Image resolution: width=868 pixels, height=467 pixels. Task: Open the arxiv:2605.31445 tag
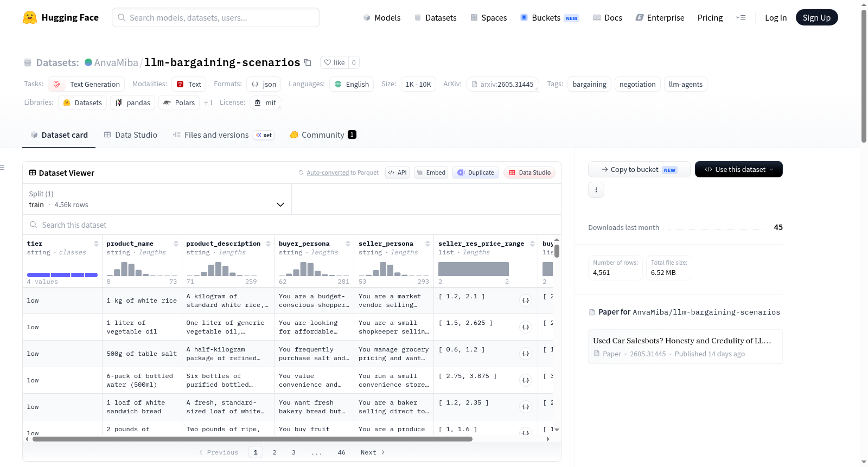502,84
